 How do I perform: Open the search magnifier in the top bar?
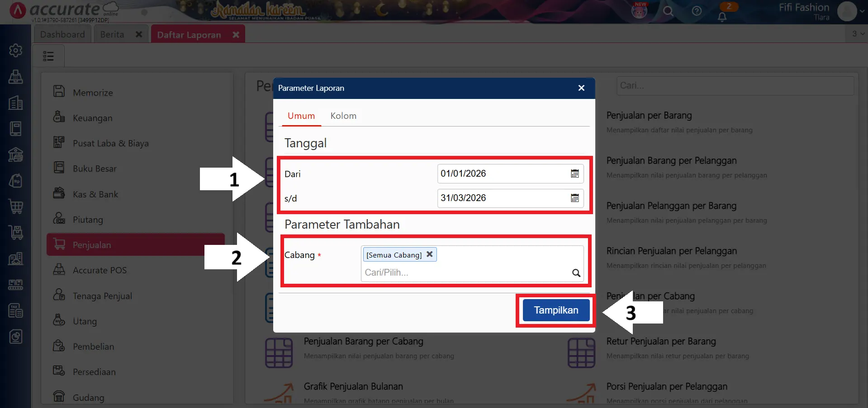(668, 11)
